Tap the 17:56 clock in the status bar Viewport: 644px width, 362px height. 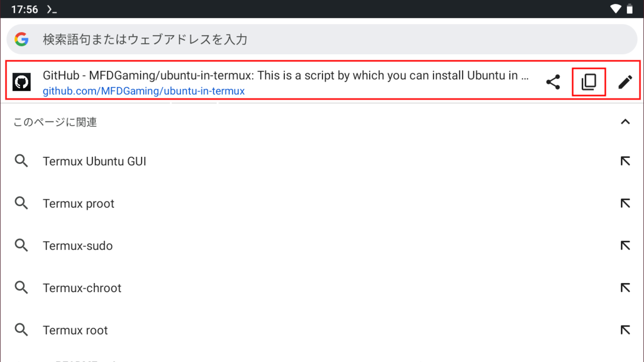click(x=24, y=9)
